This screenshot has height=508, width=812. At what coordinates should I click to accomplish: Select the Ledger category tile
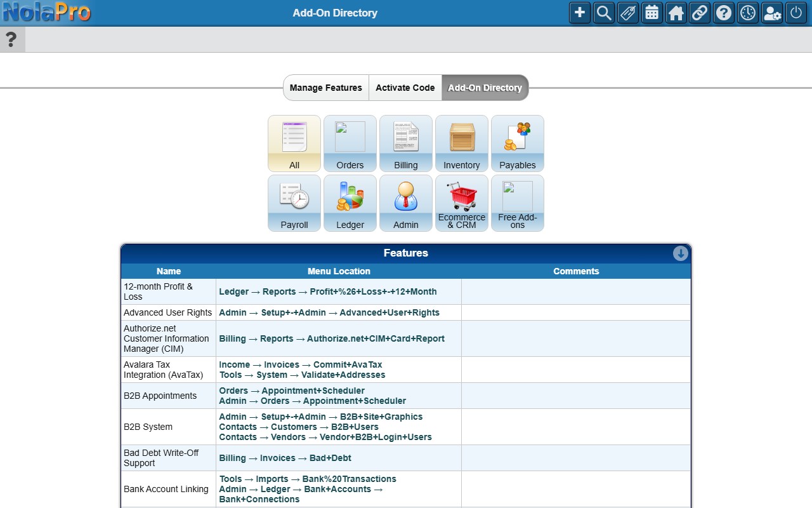[x=350, y=203]
